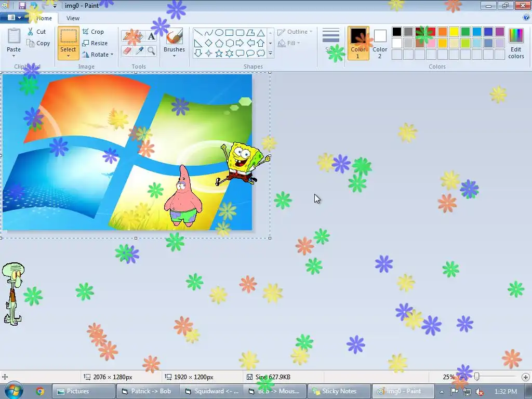Choose the Left arrow shape
This screenshot has height=399, width=532.
pos(250,43)
